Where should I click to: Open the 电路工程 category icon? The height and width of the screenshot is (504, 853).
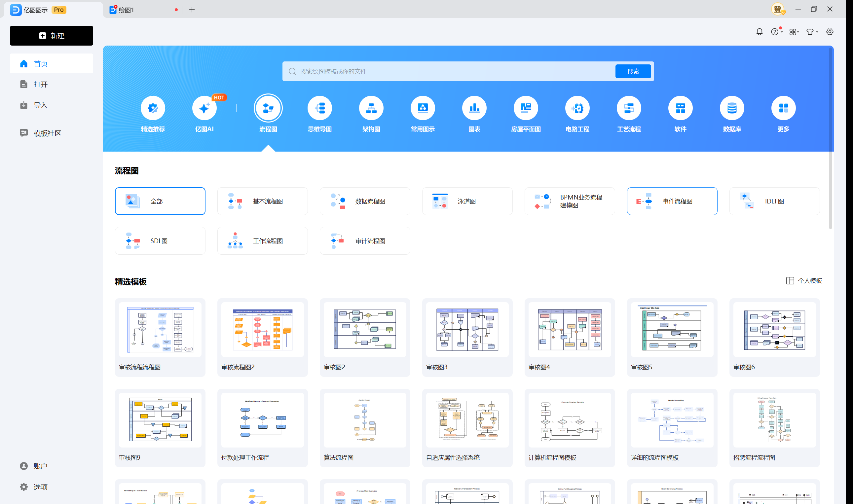577,108
